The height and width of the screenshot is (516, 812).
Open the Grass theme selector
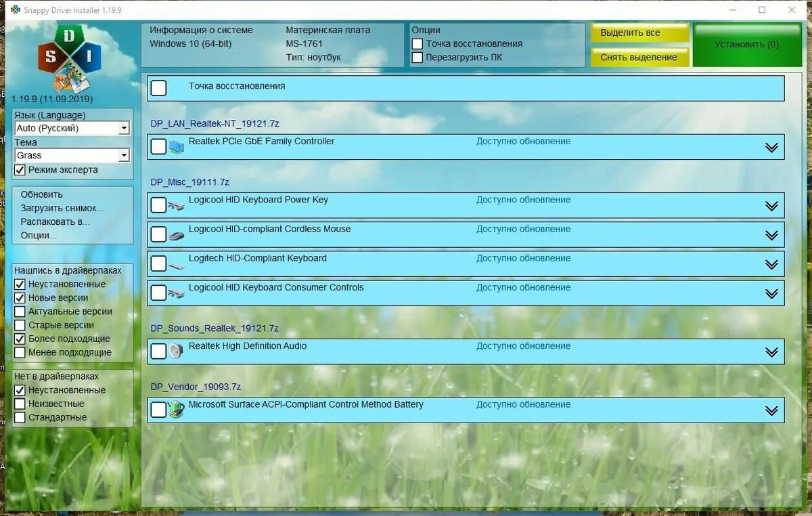tap(124, 155)
